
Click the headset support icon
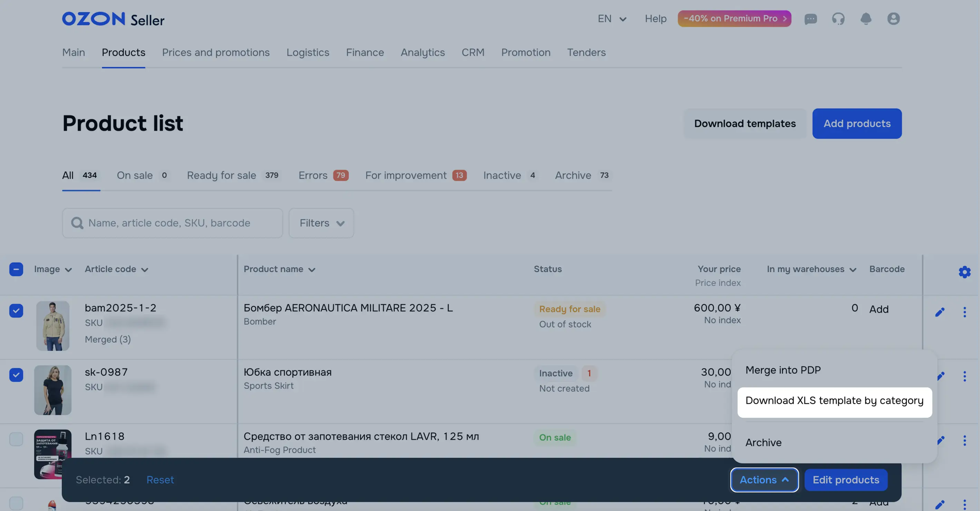pyautogui.click(x=838, y=19)
